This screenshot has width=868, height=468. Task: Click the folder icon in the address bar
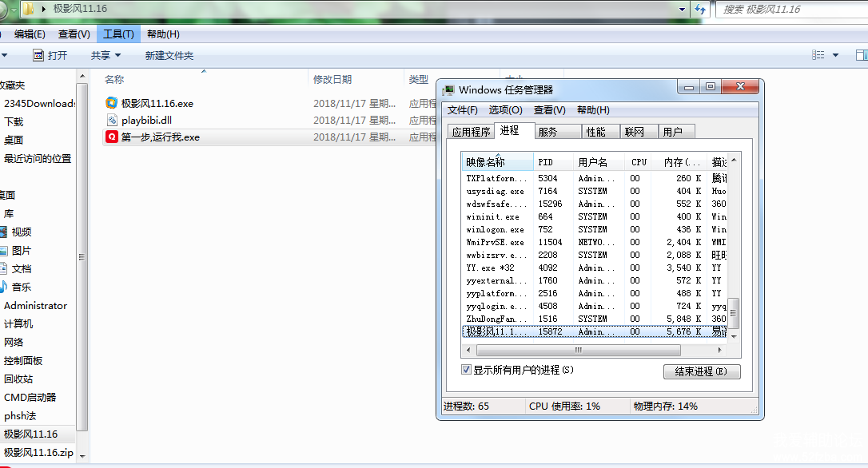click(28, 9)
